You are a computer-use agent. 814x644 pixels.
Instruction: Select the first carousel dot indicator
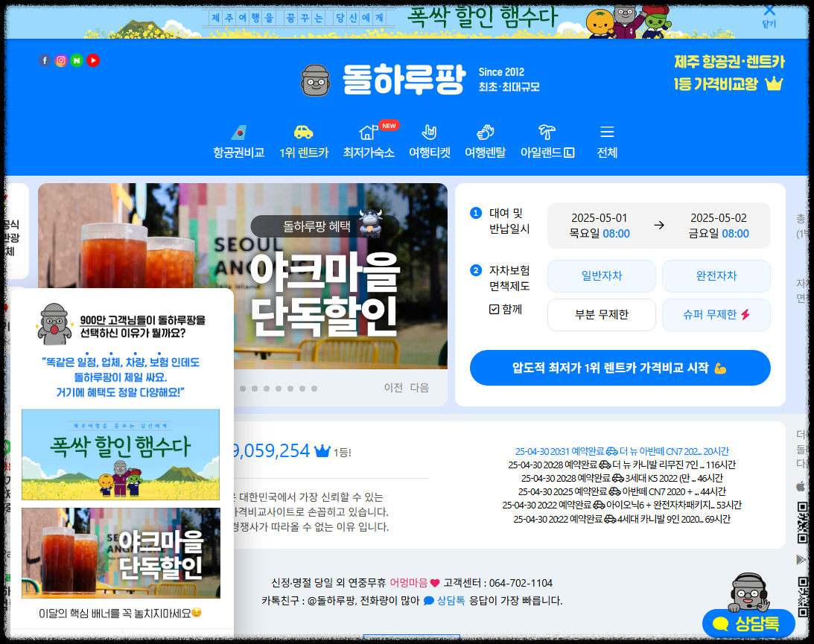(x=243, y=388)
